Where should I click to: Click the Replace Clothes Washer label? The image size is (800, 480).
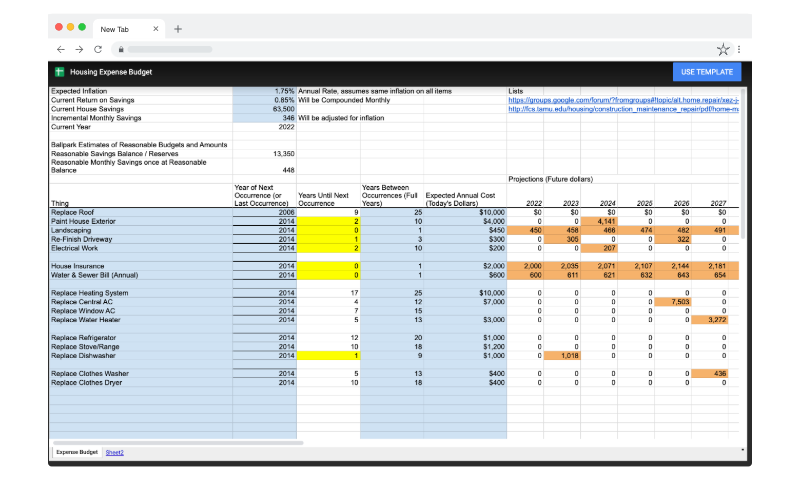coord(90,373)
